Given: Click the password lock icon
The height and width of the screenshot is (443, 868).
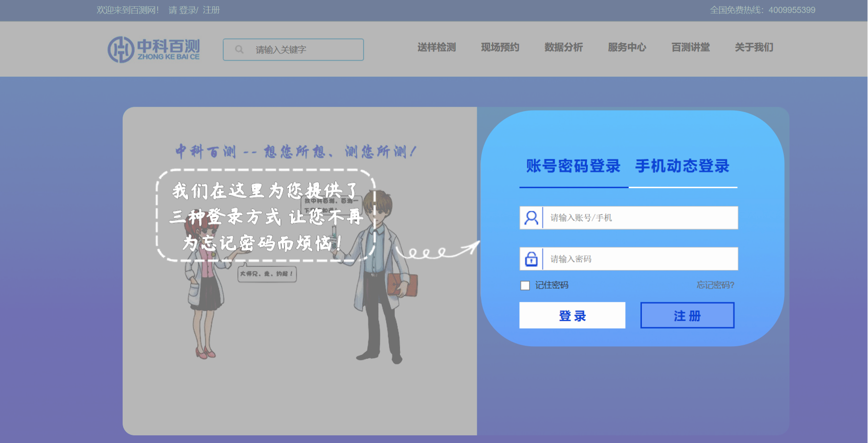Looking at the screenshot, I should click(531, 259).
